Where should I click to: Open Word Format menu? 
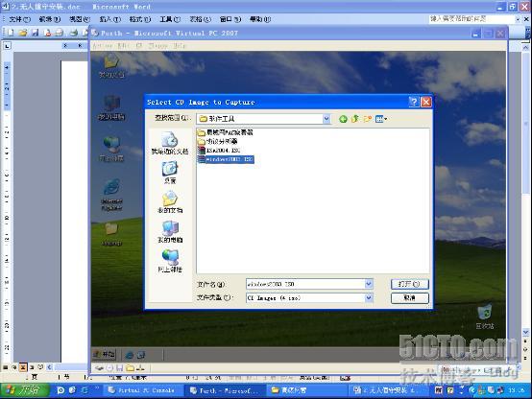coord(140,19)
